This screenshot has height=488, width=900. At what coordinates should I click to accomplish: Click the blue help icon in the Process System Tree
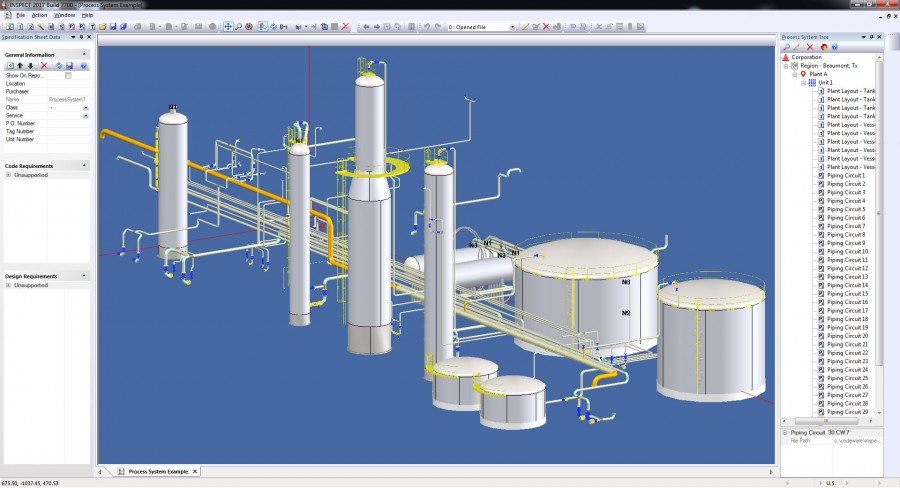(835, 47)
